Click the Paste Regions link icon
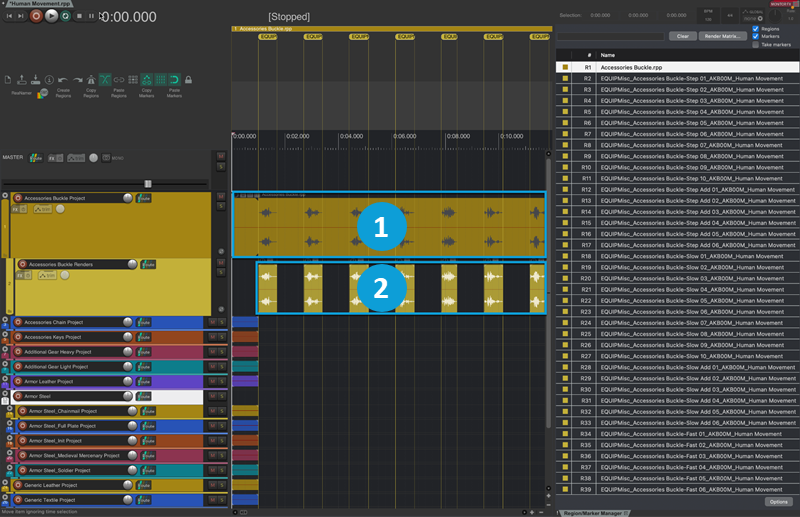 point(119,80)
